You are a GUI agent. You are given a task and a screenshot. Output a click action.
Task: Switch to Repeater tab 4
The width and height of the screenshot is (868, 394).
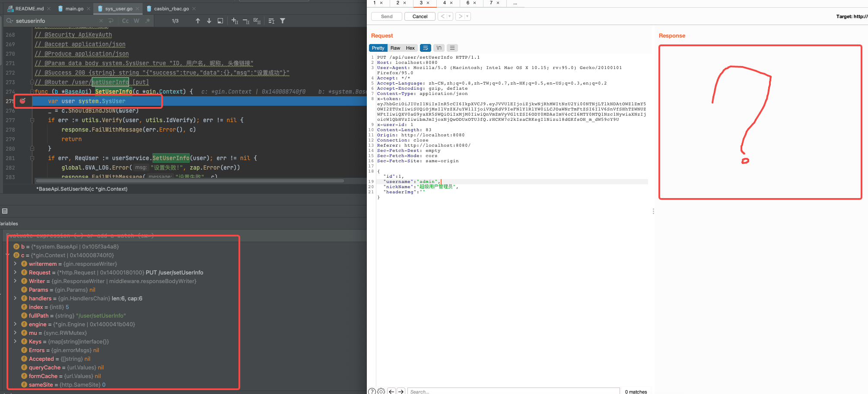445,3
